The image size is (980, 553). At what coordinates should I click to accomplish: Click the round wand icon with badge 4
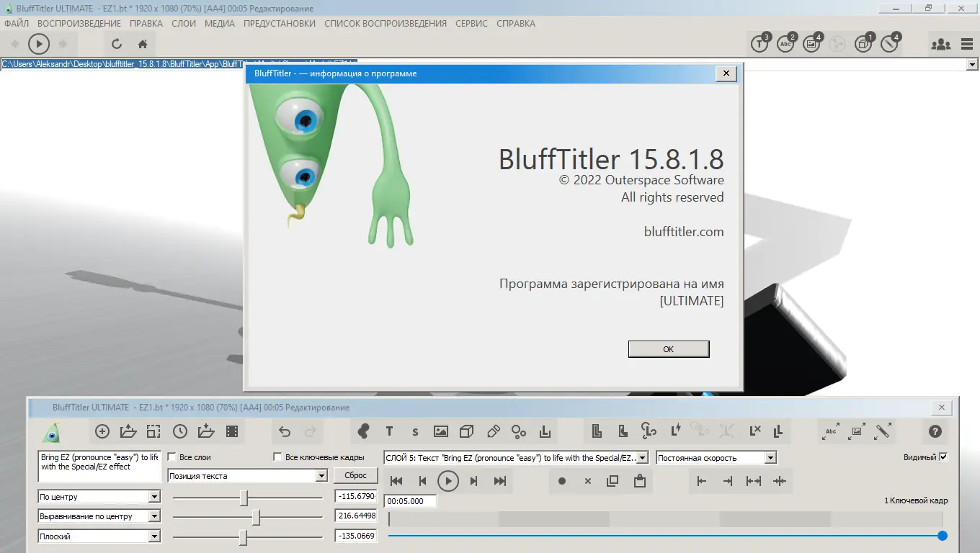(890, 43)
